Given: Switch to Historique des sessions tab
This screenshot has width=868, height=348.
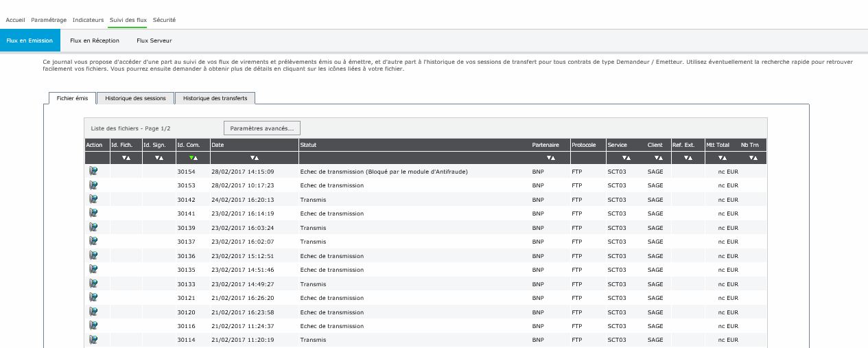Looking at the screenshot, I should point(135,98).
